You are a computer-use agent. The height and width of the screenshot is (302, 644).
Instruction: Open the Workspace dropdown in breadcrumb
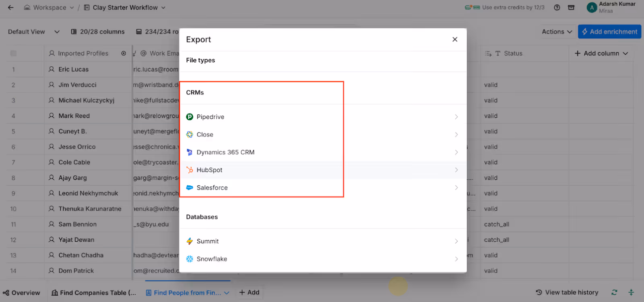point(49,7)
